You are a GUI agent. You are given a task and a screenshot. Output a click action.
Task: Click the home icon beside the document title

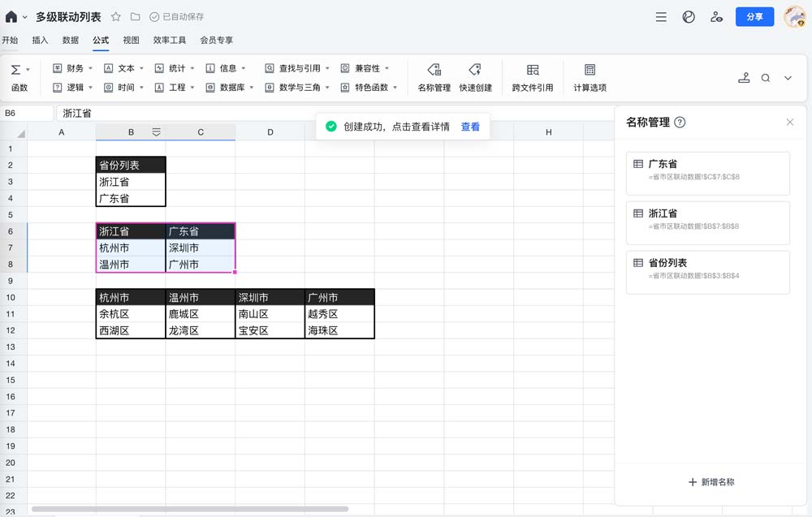[11, 16]
